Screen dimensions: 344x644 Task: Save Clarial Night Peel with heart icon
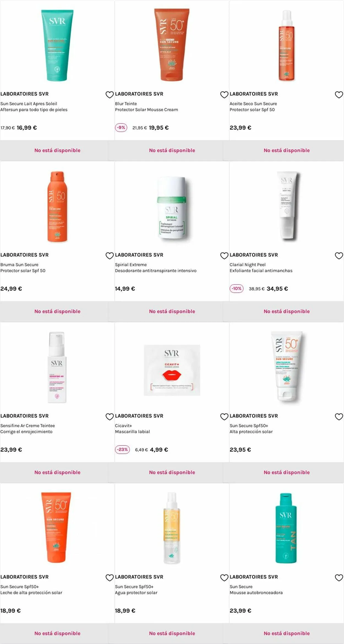coord(339,256)
